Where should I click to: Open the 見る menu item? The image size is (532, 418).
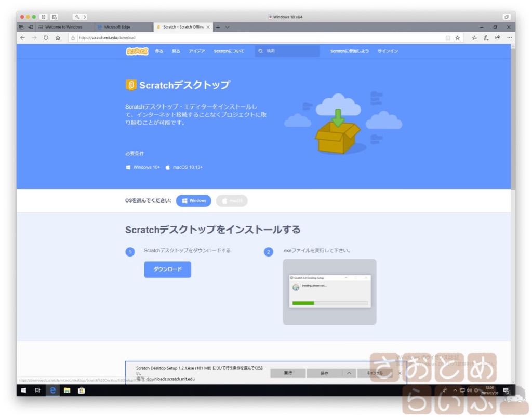pyautogui.click(x=176, y=51)
